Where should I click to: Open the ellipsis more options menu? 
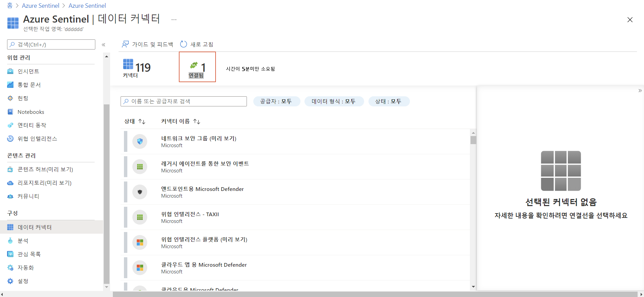pyautogui.click(x=174, y=20)
